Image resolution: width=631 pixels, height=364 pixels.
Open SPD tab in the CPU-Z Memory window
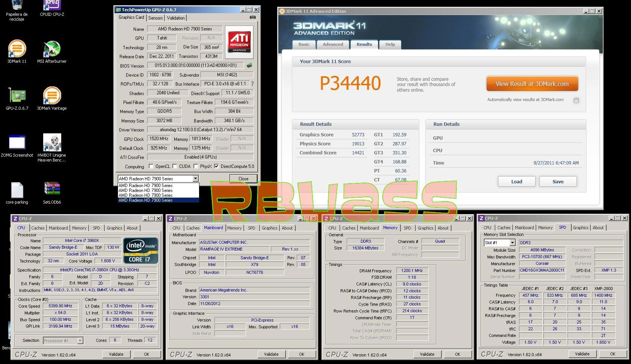tap(407, 228)
